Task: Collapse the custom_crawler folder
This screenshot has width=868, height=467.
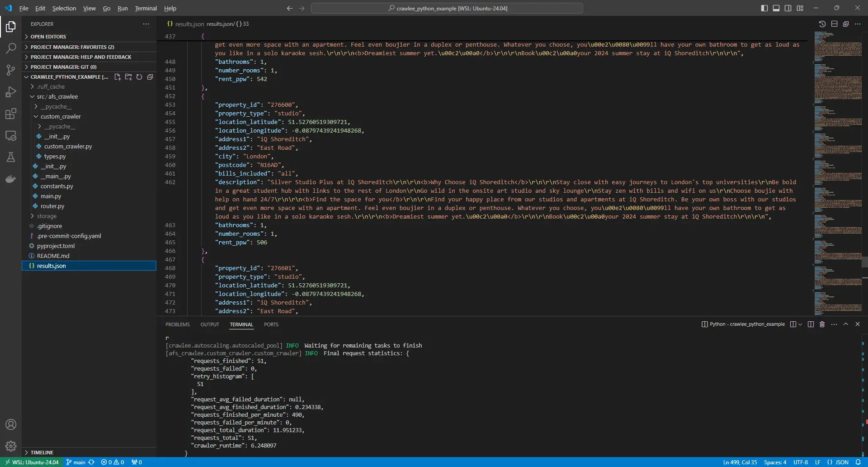Action: click(61, 117)
